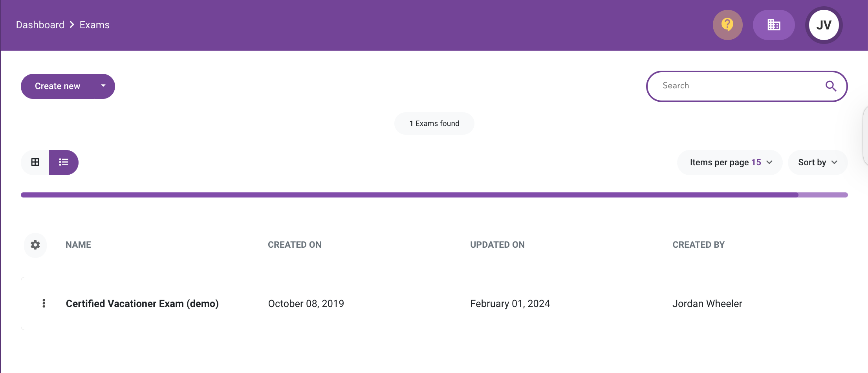Click the UPDATED ON column header

coord(497,245)
